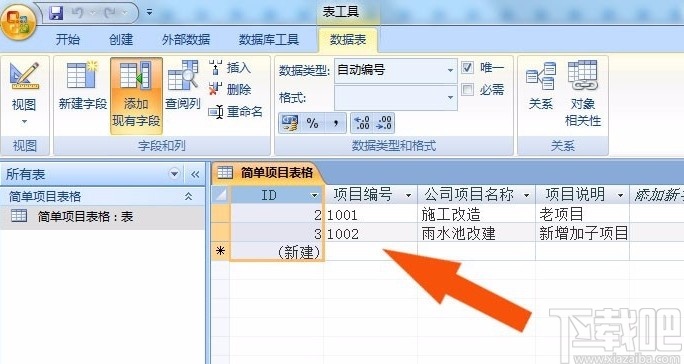Click the 查阅列 lookup column icon
Screen dimensions: 684x364
tap(184, 76)
